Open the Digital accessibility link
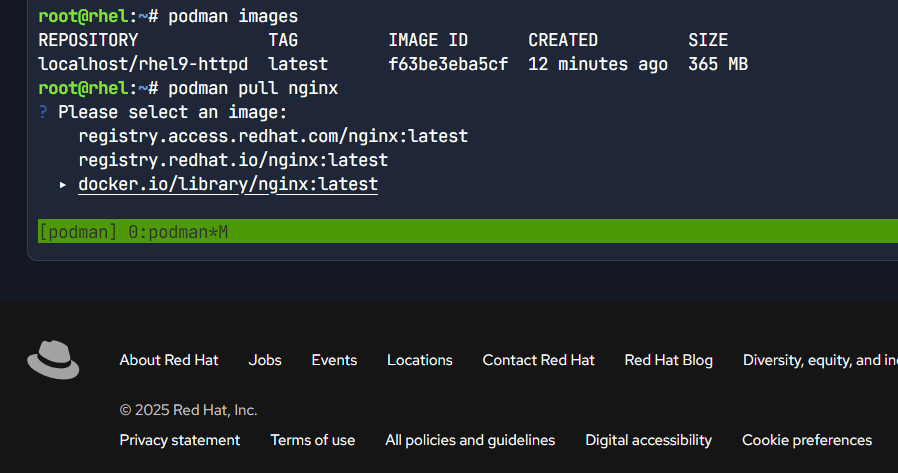This screenshot has height=473, width=898. pos(649,440)
